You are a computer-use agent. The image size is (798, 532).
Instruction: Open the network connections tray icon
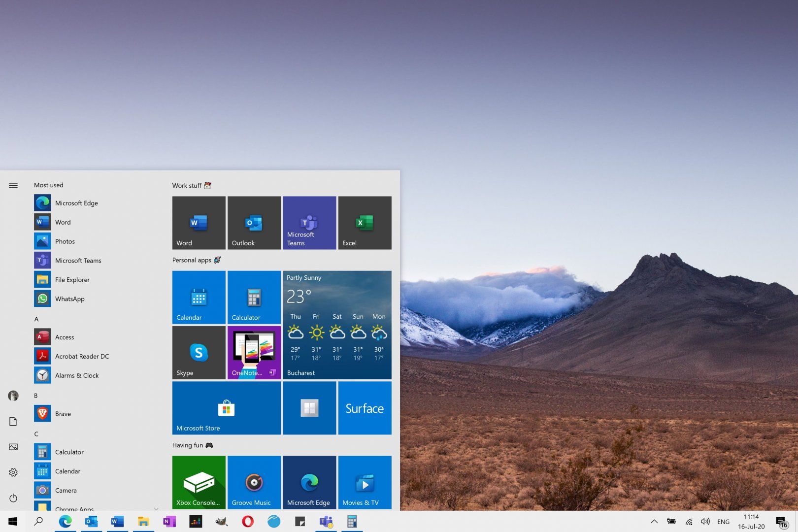689,521
